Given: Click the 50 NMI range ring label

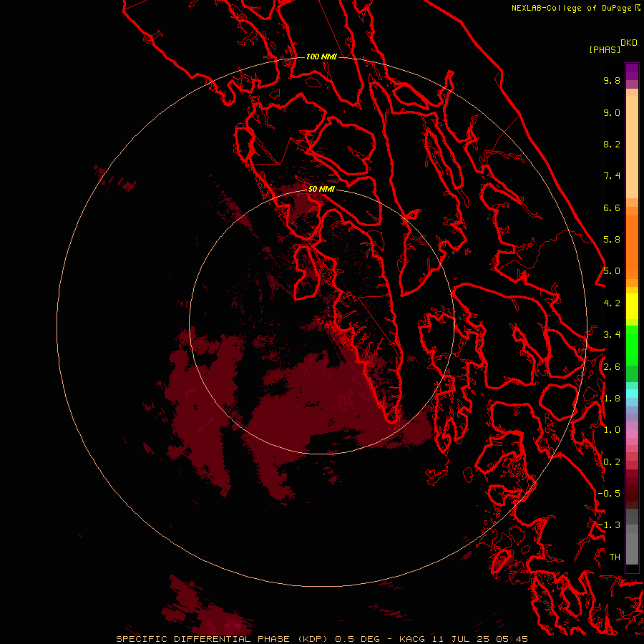Looking at the screenshot, I should (x=321, y=189).
